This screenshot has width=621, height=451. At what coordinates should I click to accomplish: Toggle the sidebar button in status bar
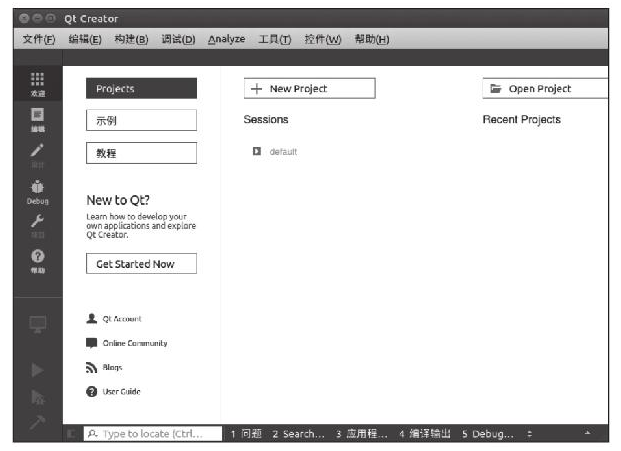point(72,434)
